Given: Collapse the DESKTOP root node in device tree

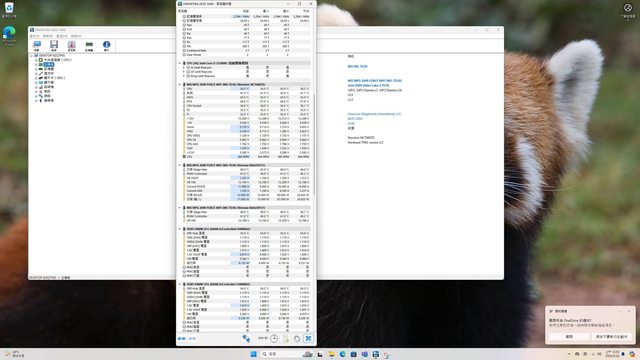Looking at the screenshot, I should pos(31,56).
